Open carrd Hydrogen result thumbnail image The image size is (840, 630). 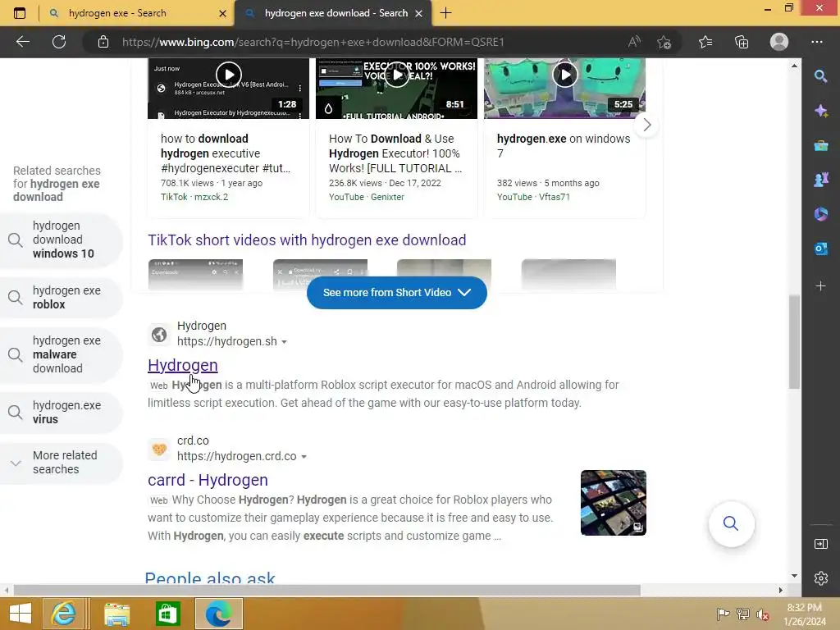click(x=614, y=503)
